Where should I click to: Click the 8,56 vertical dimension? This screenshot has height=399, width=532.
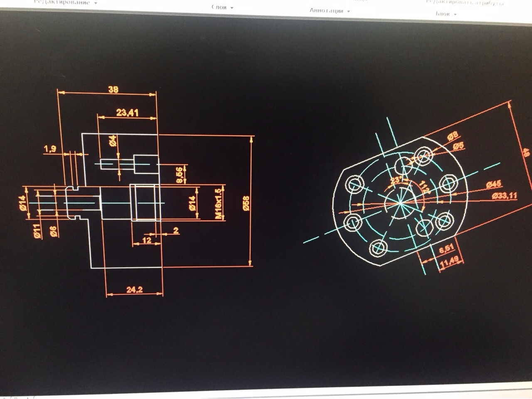180,175
